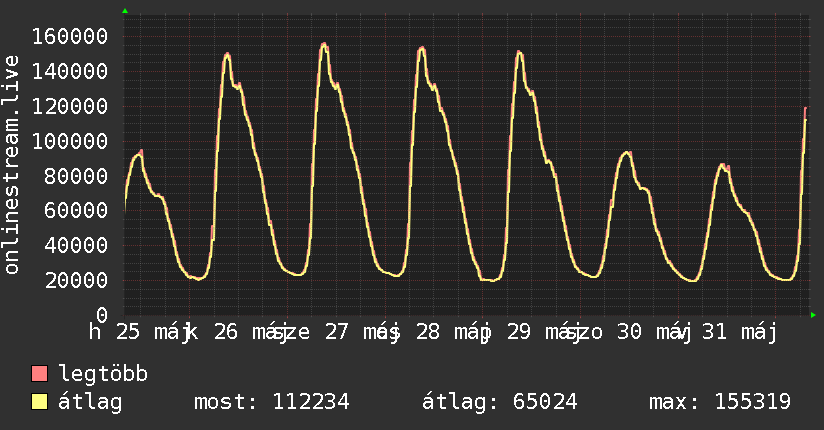This screenshot has width=824, height=430.
Task: Click the legtöbb legend label
Action: coord(104,373)
